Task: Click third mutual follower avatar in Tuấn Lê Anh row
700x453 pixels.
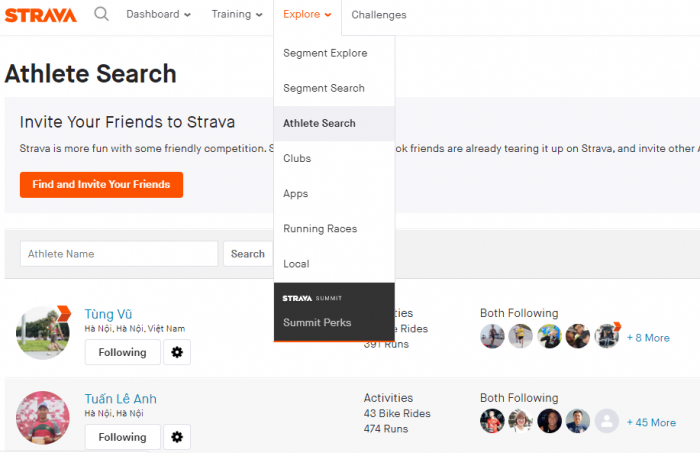Action: click(549, 421)
